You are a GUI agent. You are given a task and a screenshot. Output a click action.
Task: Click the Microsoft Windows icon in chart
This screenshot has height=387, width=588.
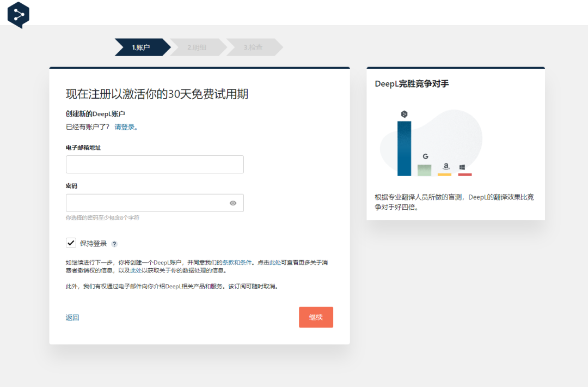462,167
